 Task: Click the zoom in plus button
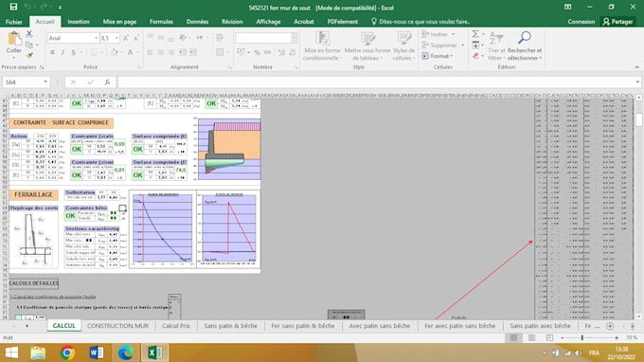pos(617,337)
